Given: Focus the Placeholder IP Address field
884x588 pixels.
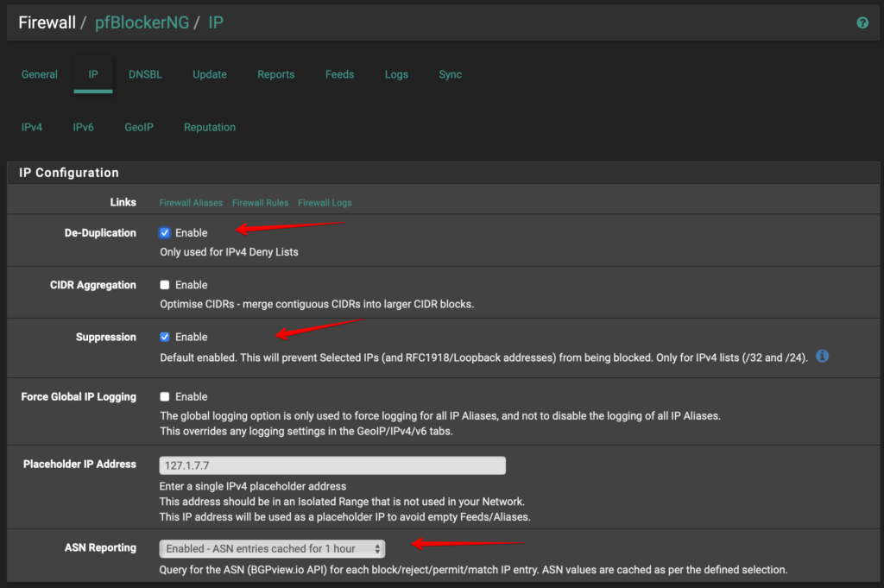Looking at the screenshot, I should point(332,465).
